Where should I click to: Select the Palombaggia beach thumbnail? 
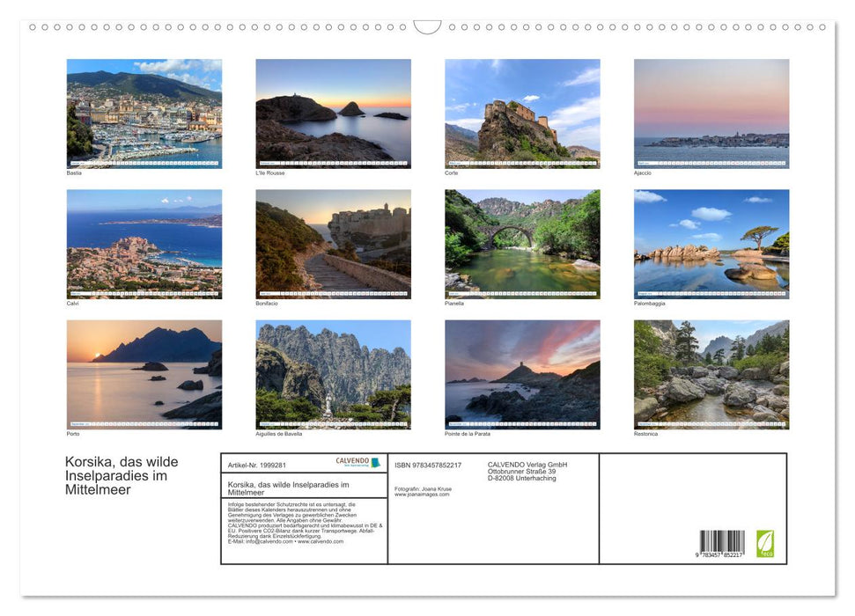pyautogui.click(x=711, y=244)
